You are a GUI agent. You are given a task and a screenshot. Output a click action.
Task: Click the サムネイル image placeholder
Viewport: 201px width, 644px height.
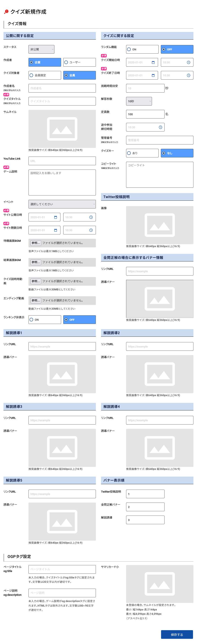pos(62,129)
